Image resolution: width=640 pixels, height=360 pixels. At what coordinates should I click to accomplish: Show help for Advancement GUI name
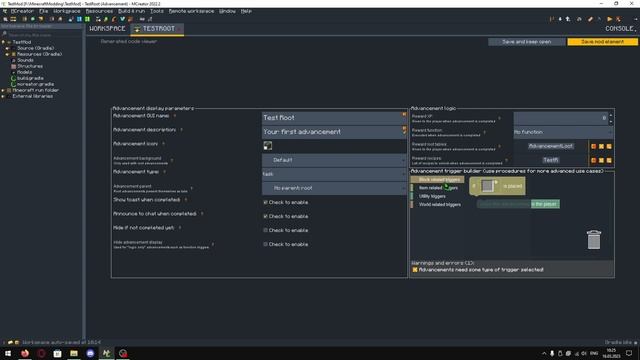[175, 116]
